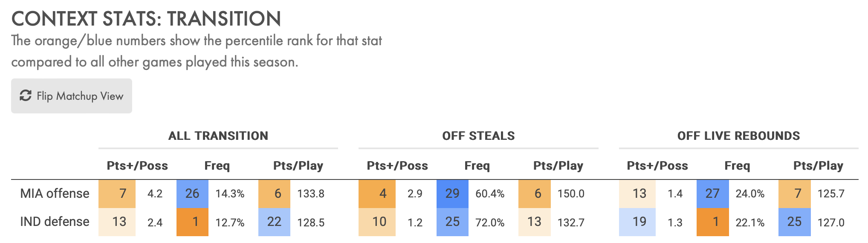
Task: Click the 72.0% frequency value for IND
Action: (490, 223)
